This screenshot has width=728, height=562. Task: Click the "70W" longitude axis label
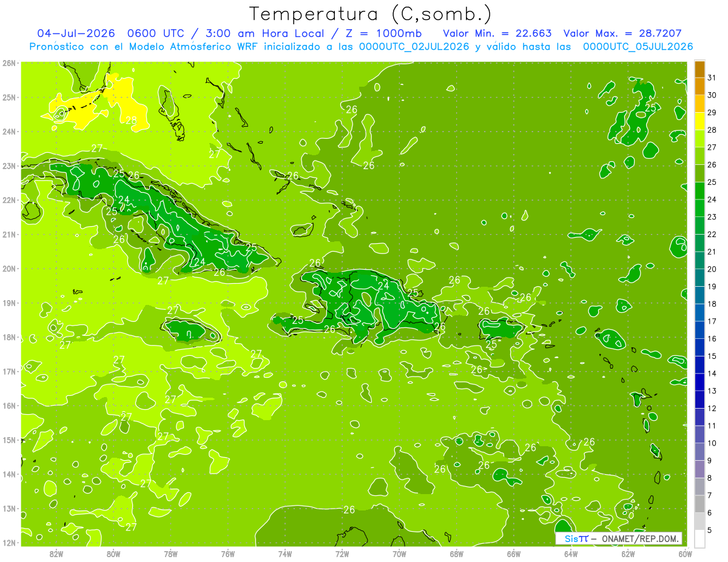click(399, 554)
